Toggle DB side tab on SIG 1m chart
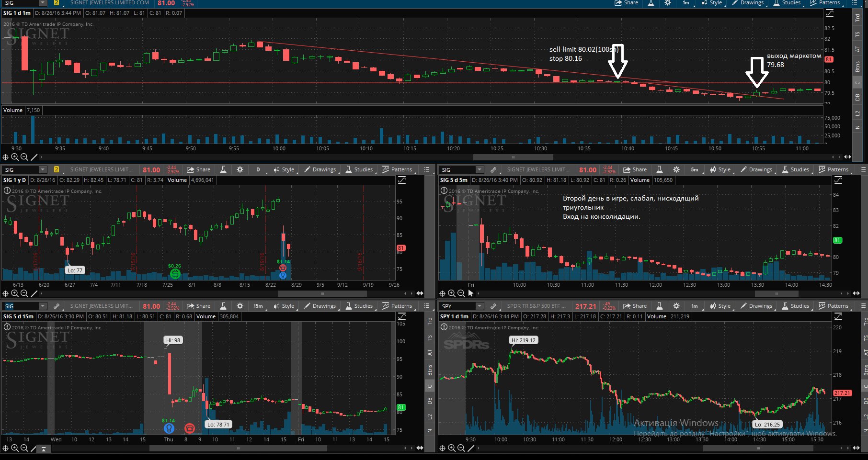Screen dimensions: 868x460 [857, 97]
